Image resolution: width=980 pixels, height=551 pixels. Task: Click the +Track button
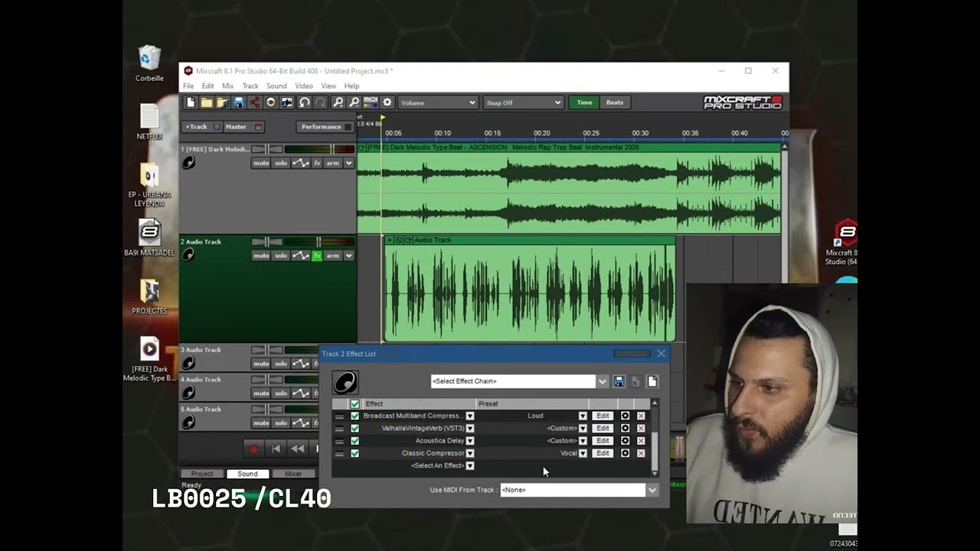tap(202, 127)
